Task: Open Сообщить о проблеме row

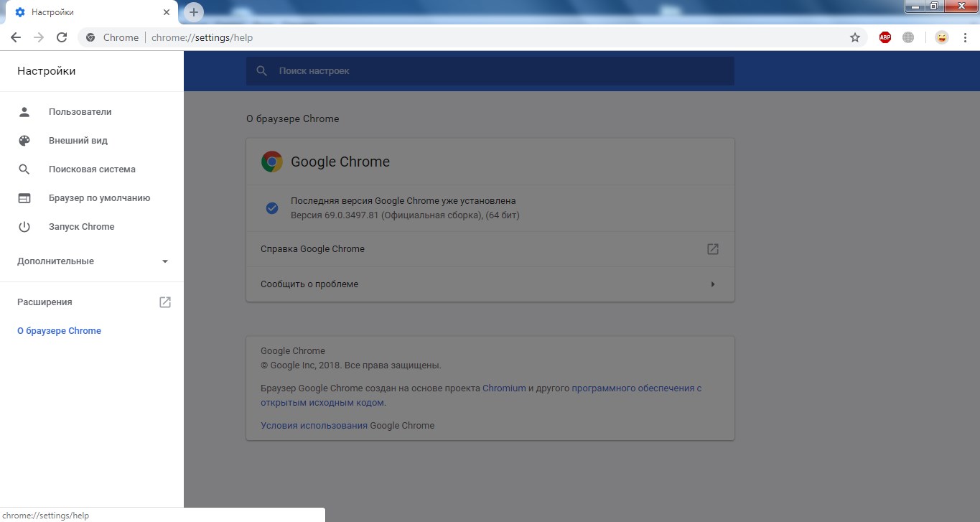Action: click(490, 284)
